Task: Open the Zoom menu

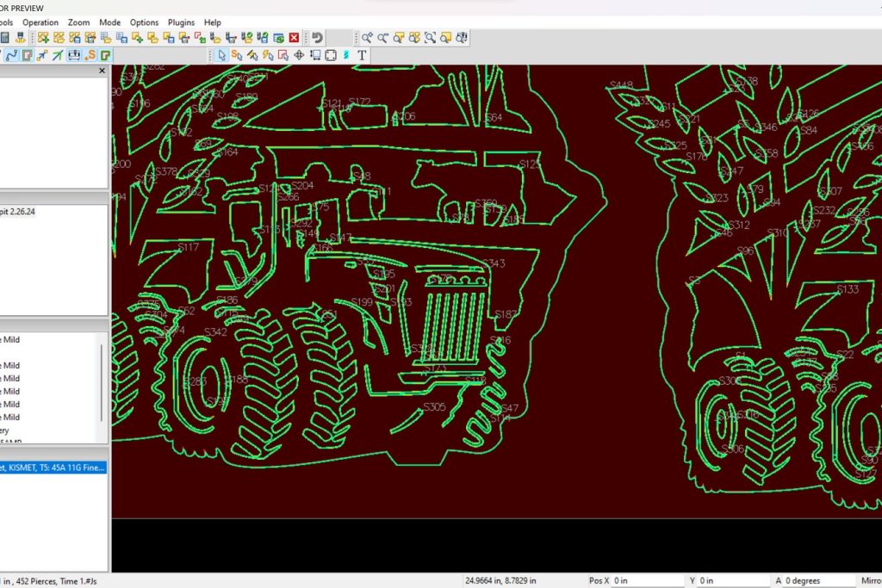Action: [x=78, y=22]
